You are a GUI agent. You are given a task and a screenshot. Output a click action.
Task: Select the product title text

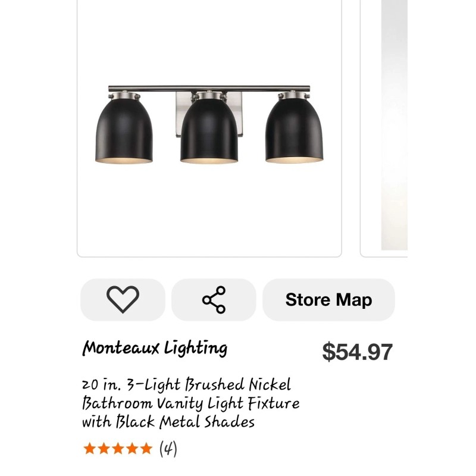click(x=190, y=403)
